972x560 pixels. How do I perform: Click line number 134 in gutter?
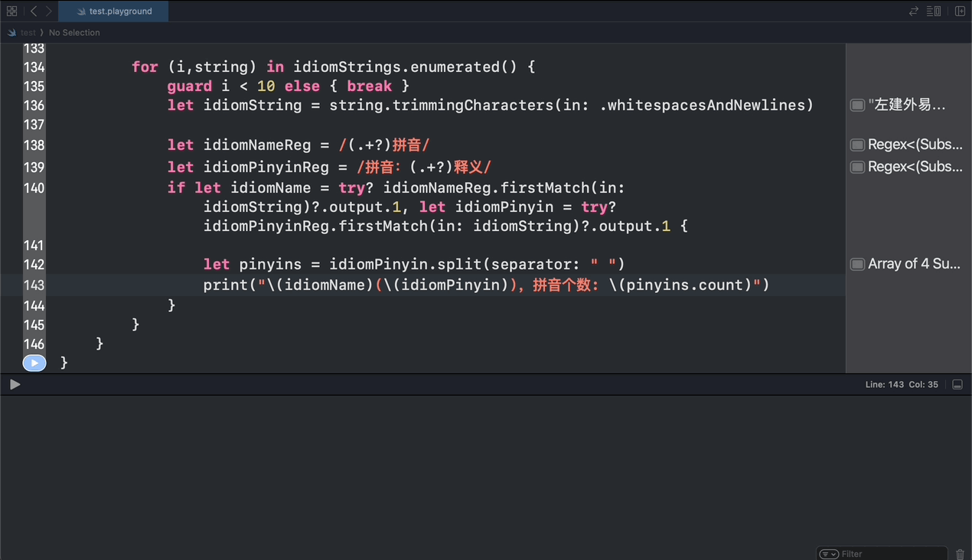(x=34, y=67)
